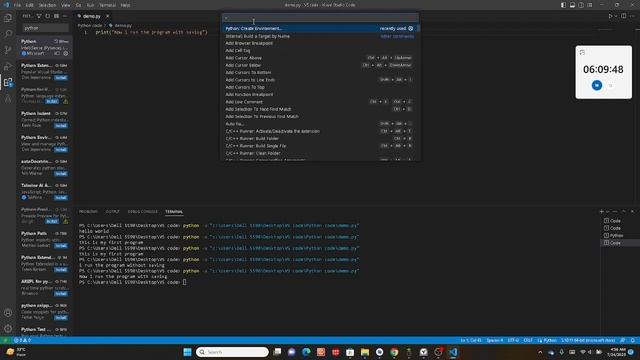Select the Terminal panel tab
This screenshot has height=360, width=640.
(174, 211)
